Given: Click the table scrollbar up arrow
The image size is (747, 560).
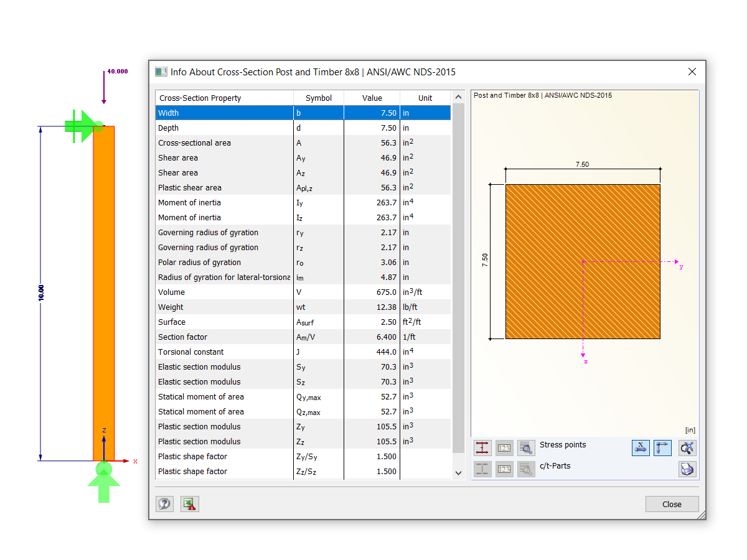Looking at the screenshot, I should 458,96.
